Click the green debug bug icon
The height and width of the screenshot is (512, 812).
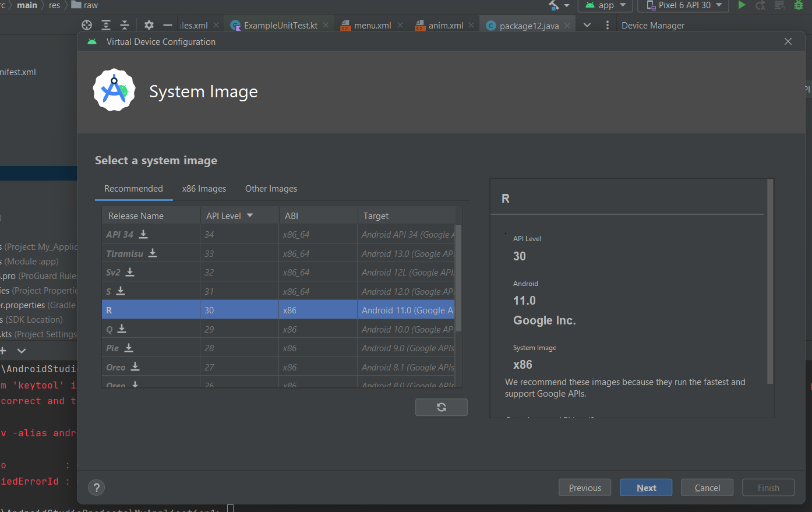[799, 5]
